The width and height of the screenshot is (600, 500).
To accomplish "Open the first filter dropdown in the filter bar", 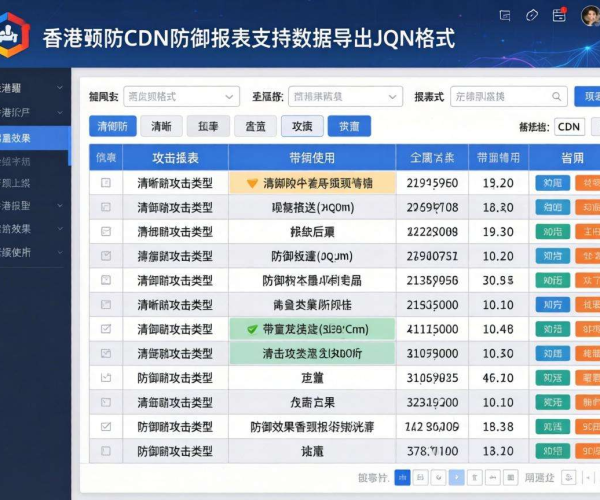I will (181, 96).
